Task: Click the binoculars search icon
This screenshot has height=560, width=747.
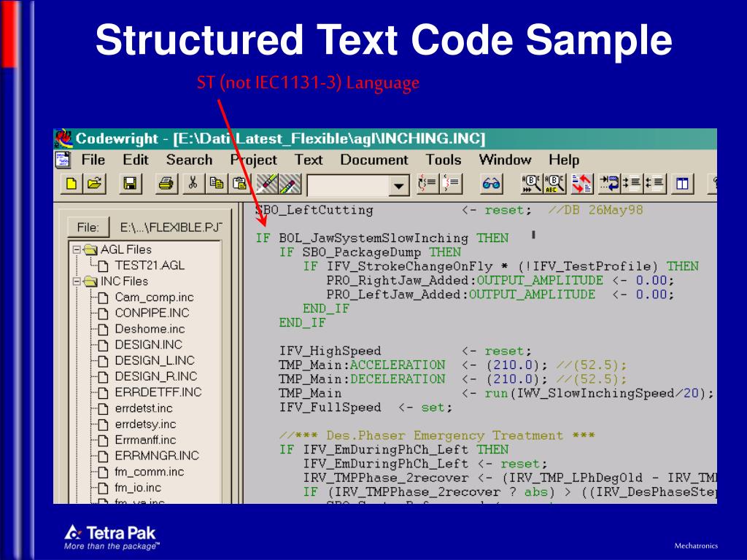Action: pos(491,184)
